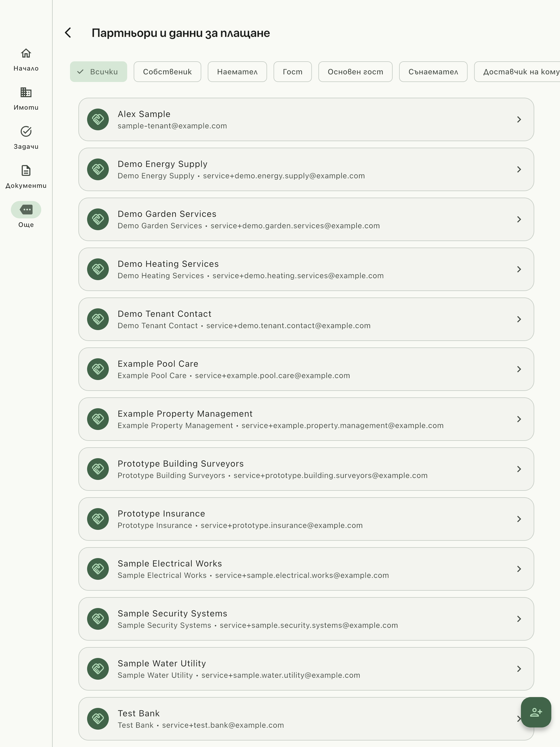Toggle the Собственик filter chip
Image resolution: width=560 pixels, height=747 pixels.
(x=167, y=72)
